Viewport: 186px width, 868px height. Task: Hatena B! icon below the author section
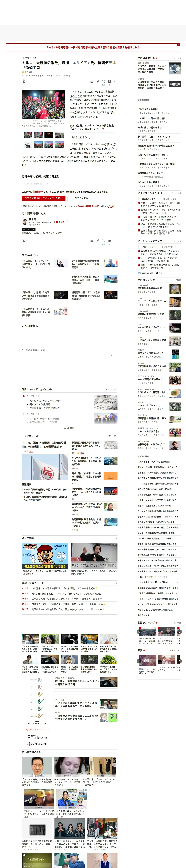tap(109, 241)
